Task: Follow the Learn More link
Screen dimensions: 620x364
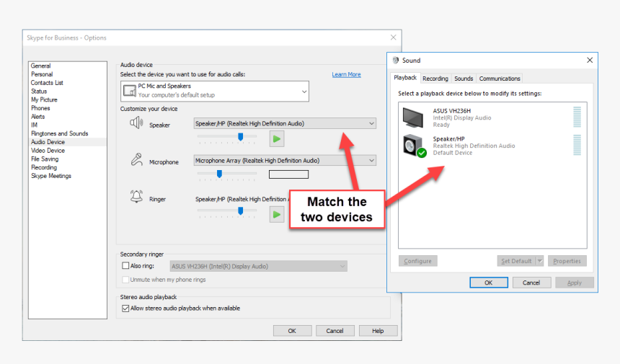Action: pos(346,74)
